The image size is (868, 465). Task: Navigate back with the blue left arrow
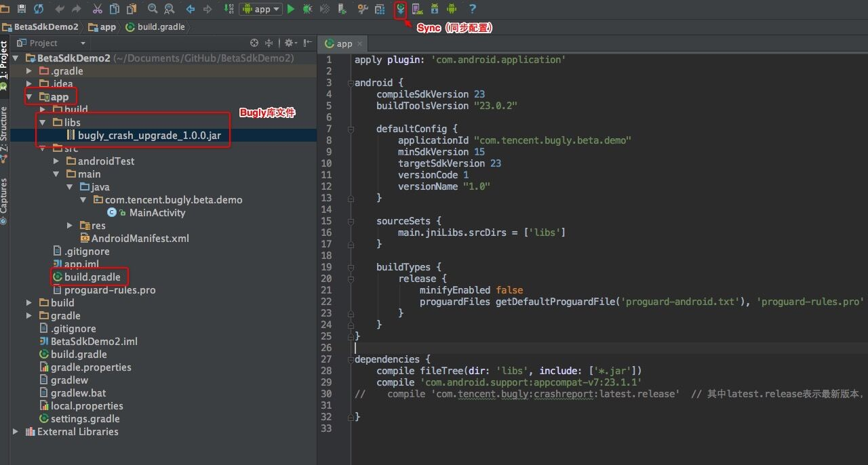(191, 9)
